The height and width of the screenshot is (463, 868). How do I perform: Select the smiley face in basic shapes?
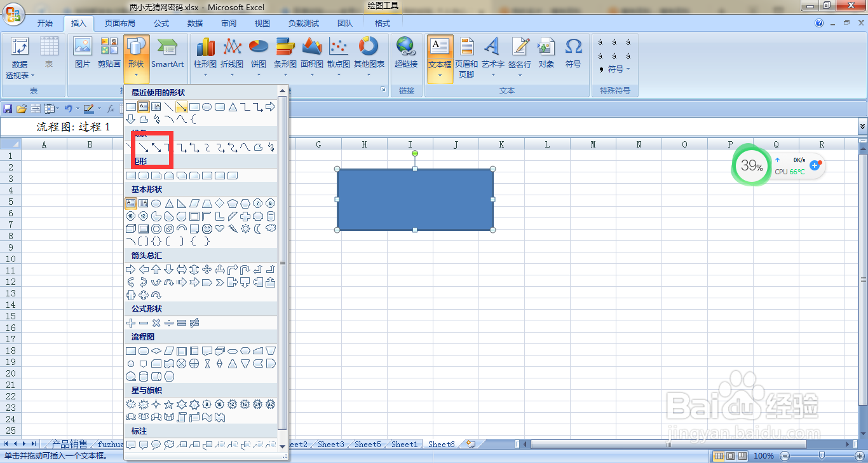coord(207,229)
